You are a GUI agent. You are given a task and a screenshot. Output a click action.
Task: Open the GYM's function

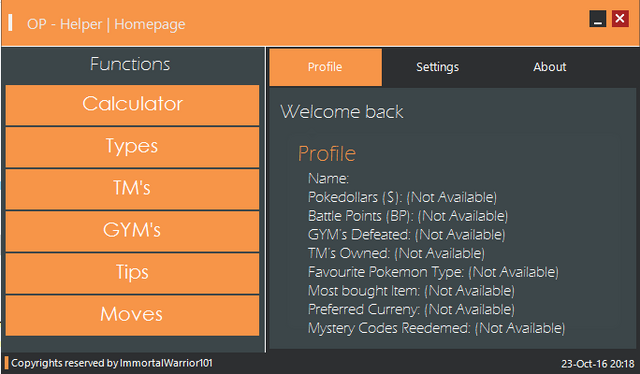click(132, 231)
